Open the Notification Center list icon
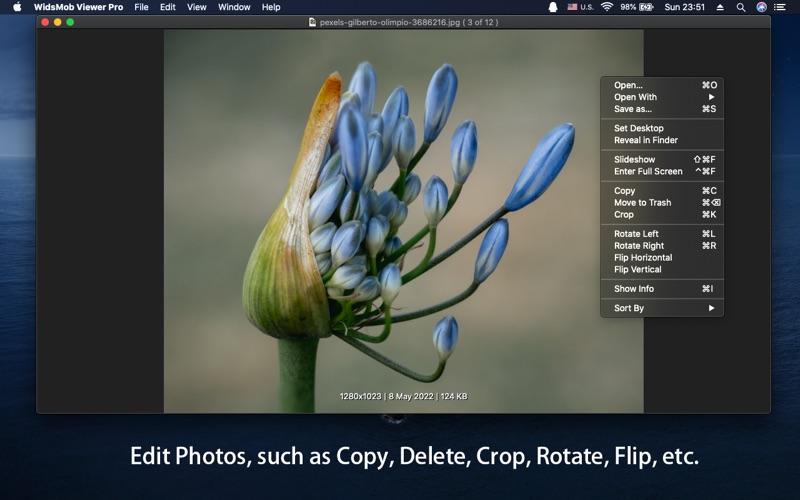This screenshot has height=500, width=800. point(780,7)
